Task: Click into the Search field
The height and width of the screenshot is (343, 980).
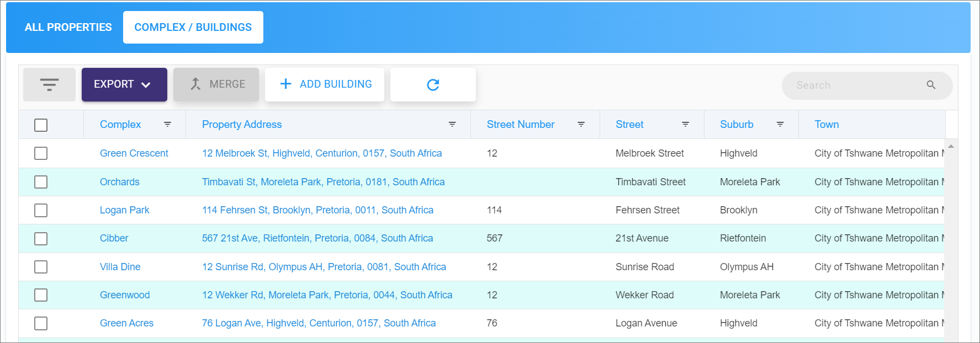Action: pyautogui.click(x=867, y=85)
